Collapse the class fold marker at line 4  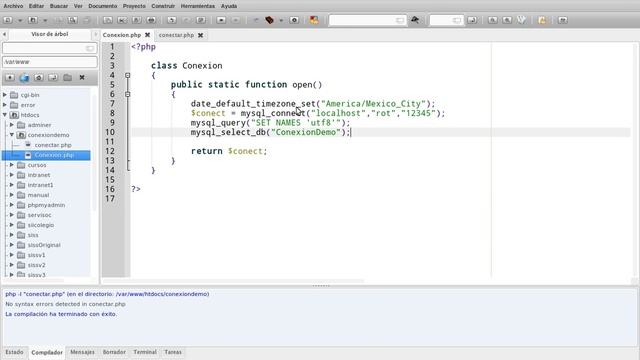click(128, 75)
